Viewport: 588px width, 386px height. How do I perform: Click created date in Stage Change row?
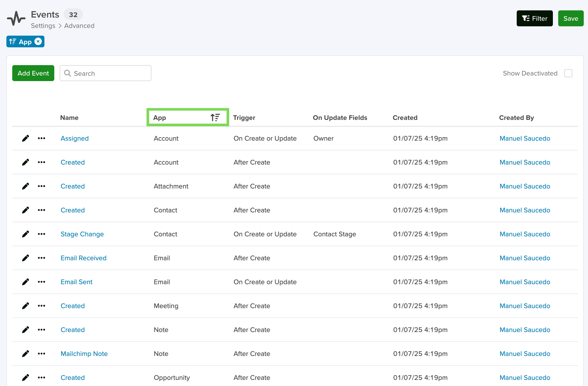click(420, 234)
